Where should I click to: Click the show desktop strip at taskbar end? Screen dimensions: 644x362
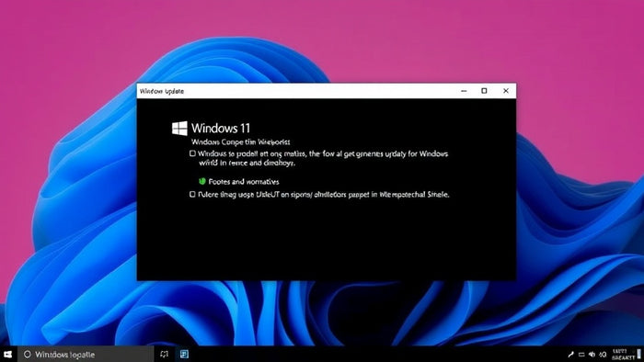coord(639,354)
